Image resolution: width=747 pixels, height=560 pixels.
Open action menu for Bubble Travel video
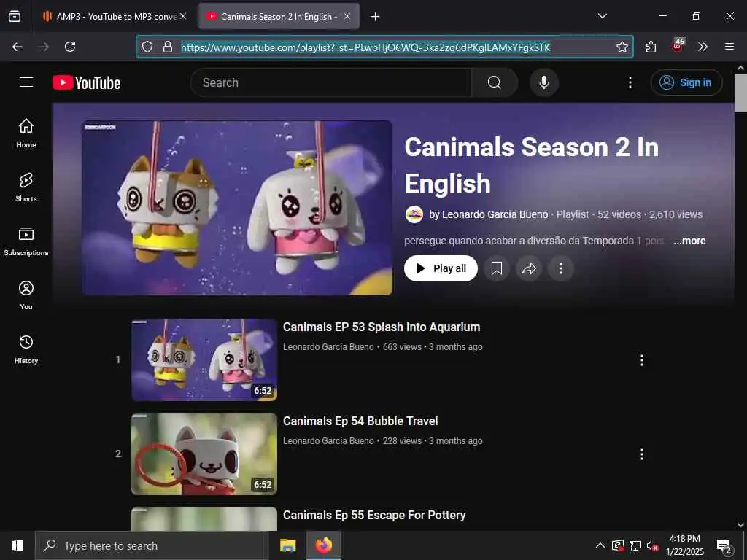pyautogui.click(x=642, y=454)
